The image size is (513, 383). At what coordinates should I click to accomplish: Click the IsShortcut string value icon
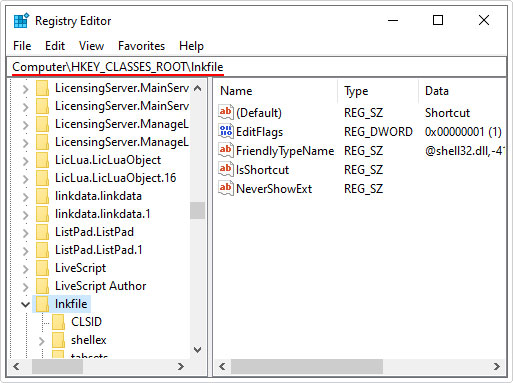[226, 169]
